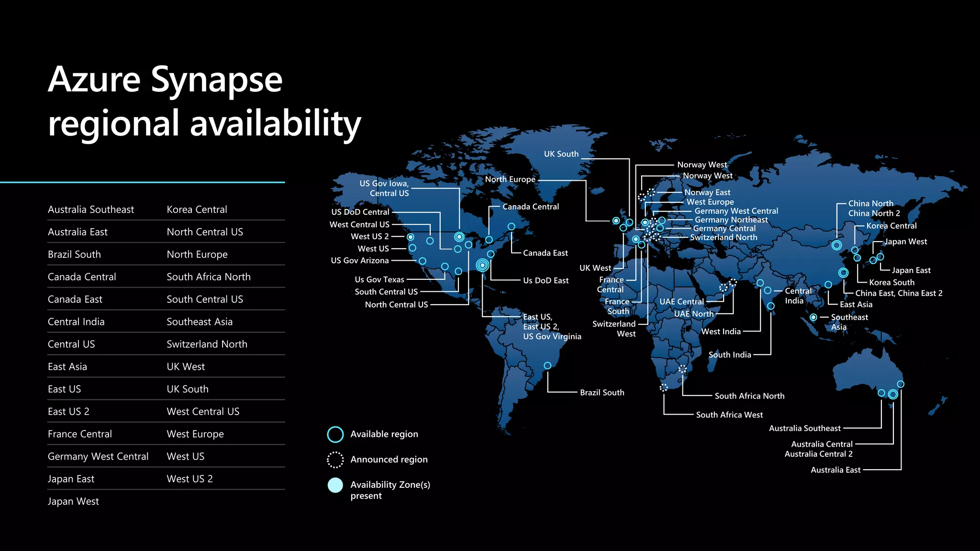Click the Available region legend circle icon
This screenshot has width=980, height=551.
pos(335,434)
